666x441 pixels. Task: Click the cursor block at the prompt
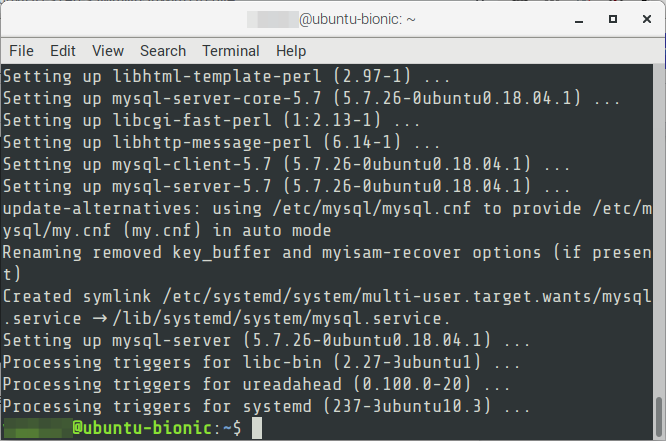257,428
